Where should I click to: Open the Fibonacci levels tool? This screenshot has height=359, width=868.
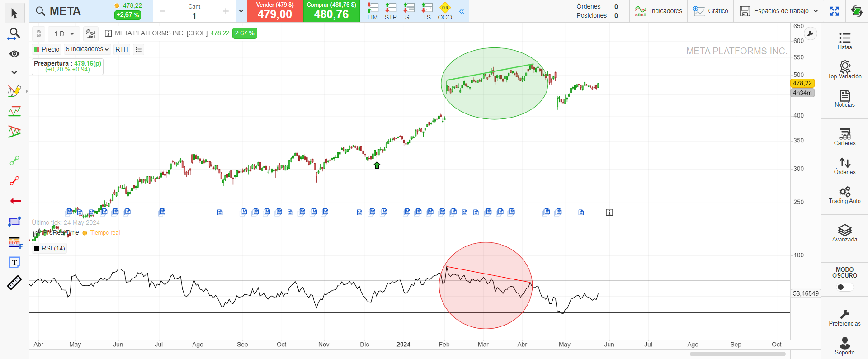15,242
